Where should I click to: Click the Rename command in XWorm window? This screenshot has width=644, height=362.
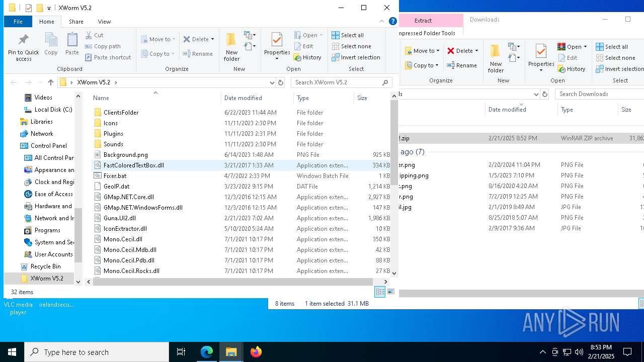[x=198, y=54]
